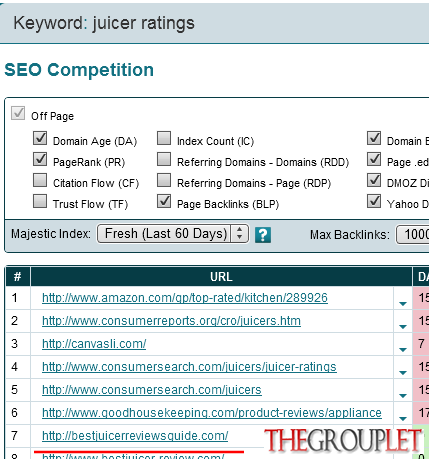Select the Page Backlinks (BLP) label
The image size is (429, 459).
point(228,204)
